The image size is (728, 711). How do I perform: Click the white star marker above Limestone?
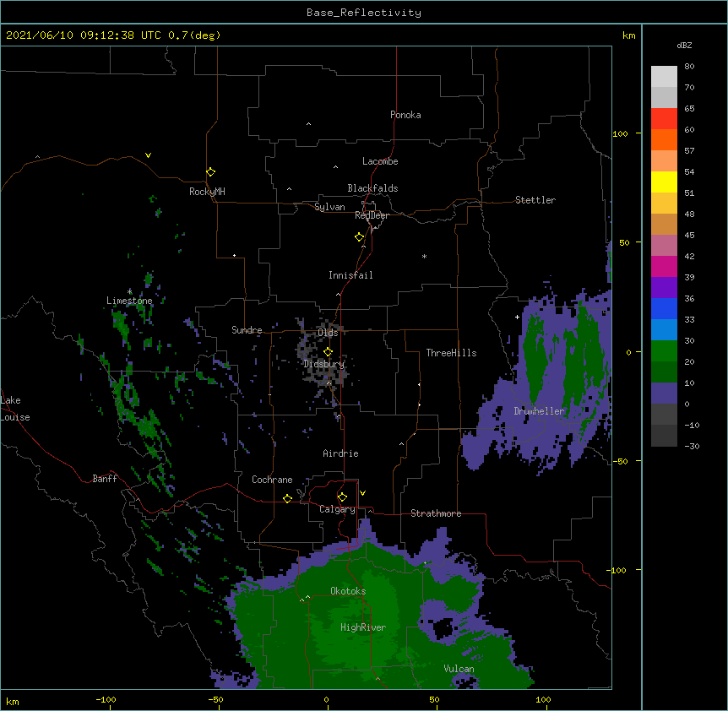point(129,291)
